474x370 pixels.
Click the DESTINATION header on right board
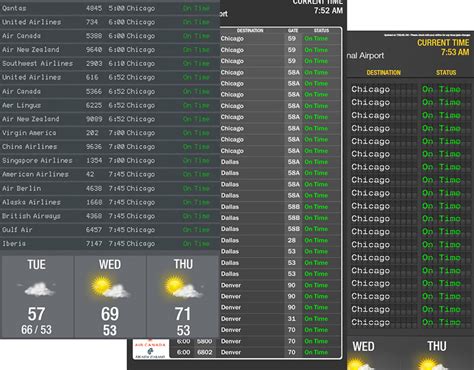click(384, 72)
